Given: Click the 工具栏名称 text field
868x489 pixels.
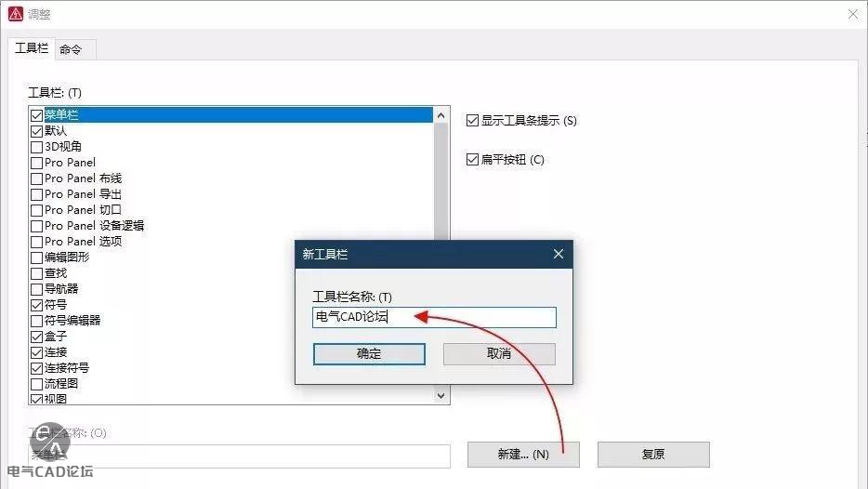Looking at the screenshot, I should click(x=434, y=317).
